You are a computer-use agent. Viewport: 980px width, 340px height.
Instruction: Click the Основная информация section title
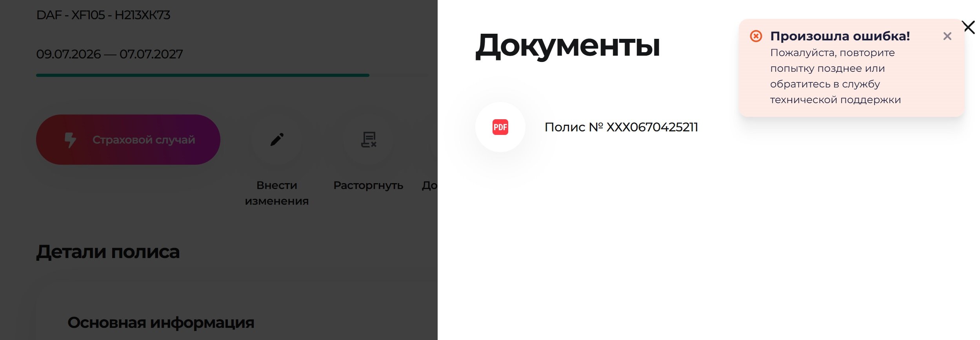point(161,323)
